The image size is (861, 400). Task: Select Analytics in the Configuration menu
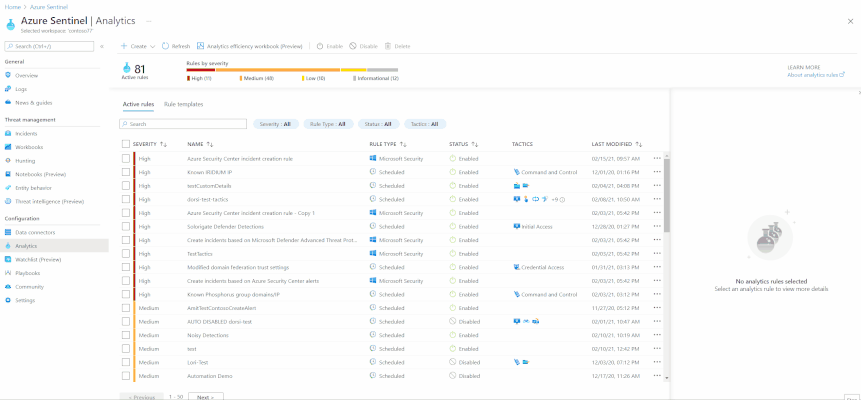54,246
